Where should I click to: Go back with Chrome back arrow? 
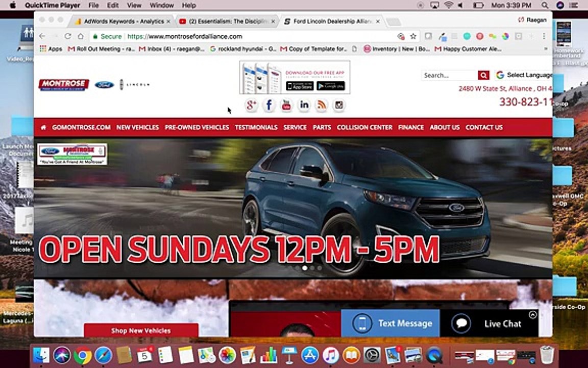(x=42, y=36)
